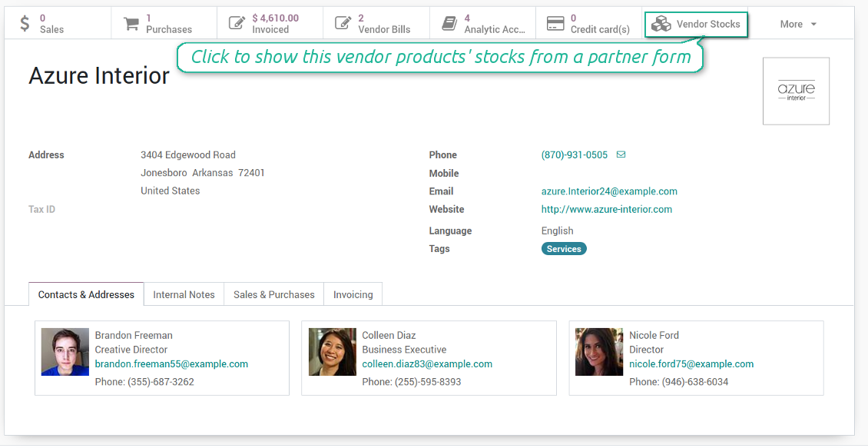Click the phone number (870)-931-0505
The height and width of the screenshot is (448, 868).
coord(574,154)
